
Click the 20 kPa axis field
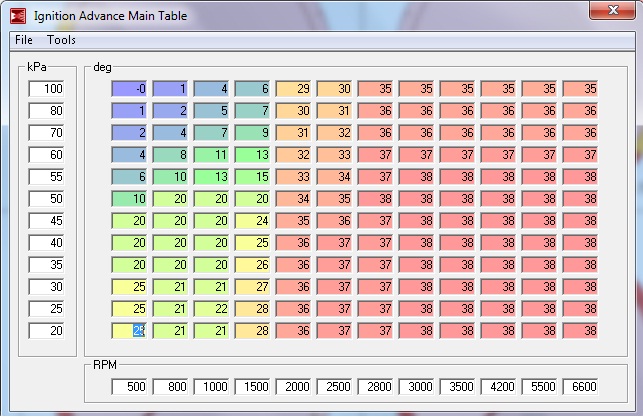pos(46,331)
